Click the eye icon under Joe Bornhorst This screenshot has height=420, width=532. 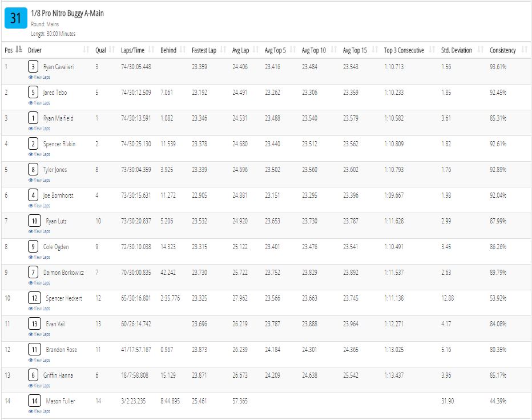pyautogui.click(x=30, y=206)
